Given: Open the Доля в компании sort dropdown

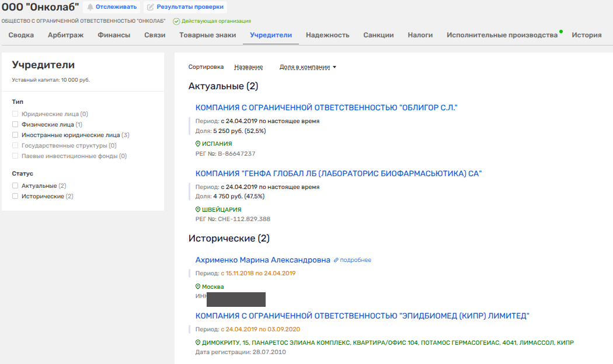Looking at the screenshot, I should pos(308,66).
